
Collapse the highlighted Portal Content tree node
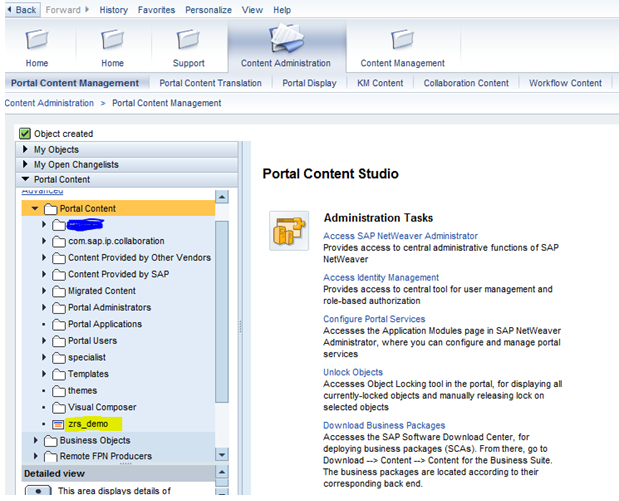tap(35, 208)
